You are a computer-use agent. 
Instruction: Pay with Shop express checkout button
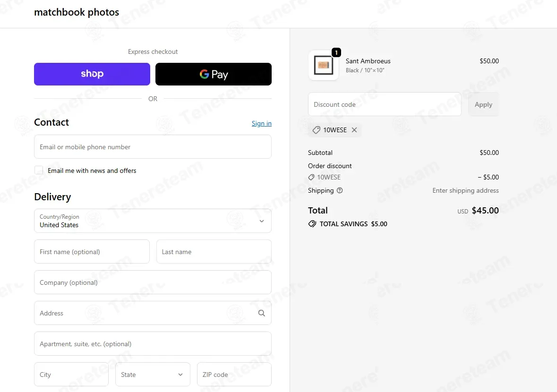[92, 74]
